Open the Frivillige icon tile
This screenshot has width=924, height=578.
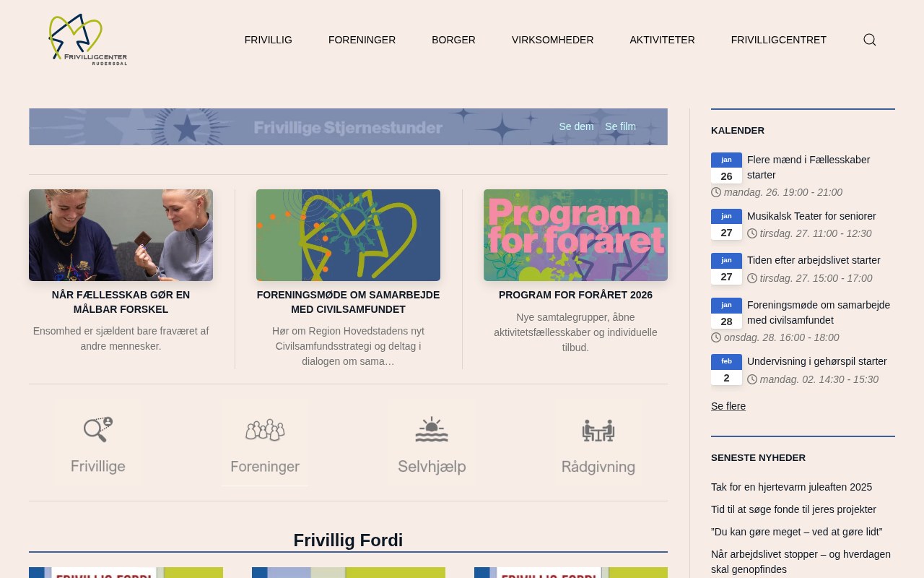(x=98, y=442)
